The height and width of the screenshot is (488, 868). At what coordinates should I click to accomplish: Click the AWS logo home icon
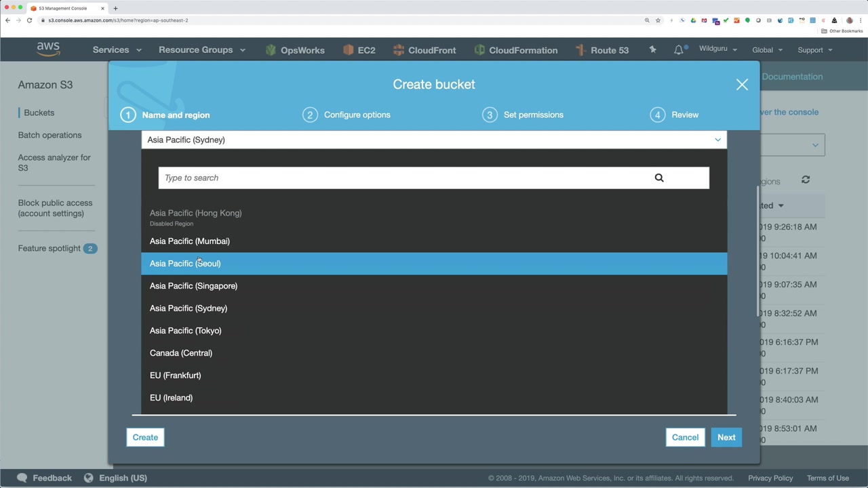(x=48, y=49)
